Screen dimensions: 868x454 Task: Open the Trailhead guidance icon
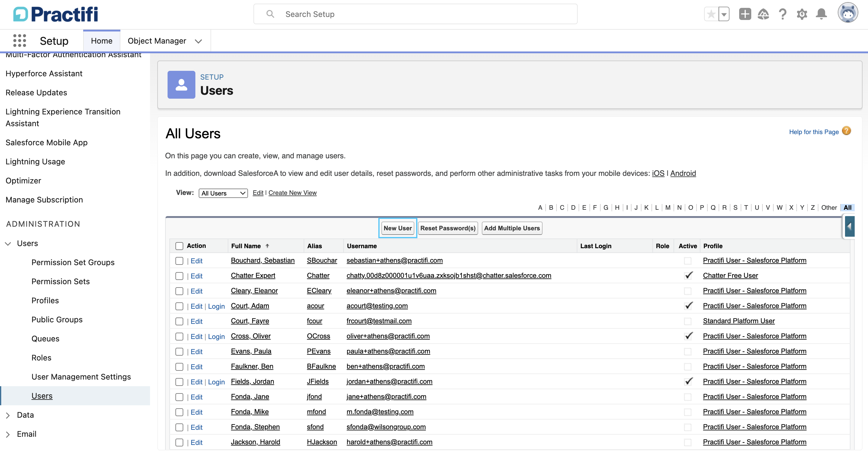pyautogui.click(x=763, y=14)
